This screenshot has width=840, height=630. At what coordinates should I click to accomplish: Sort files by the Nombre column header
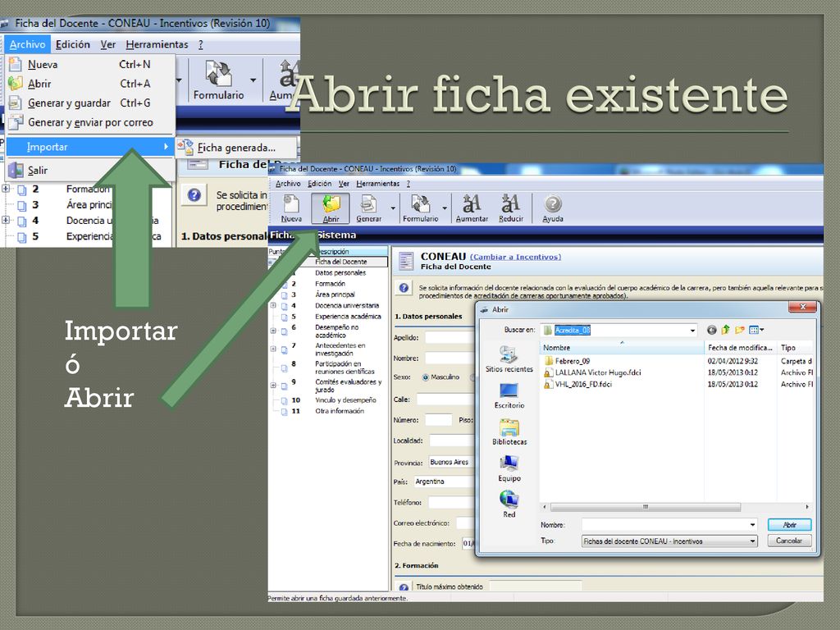pos(622,348)
